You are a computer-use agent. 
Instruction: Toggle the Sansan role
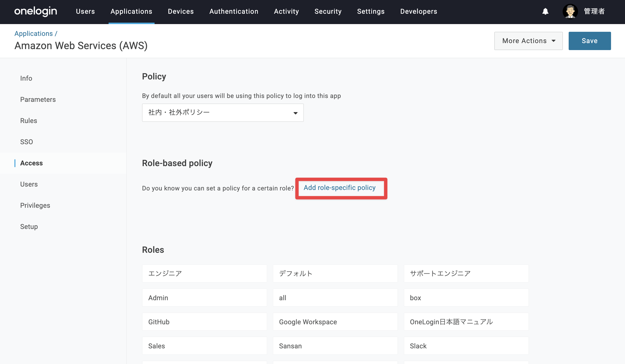click(x=335, y=346)
